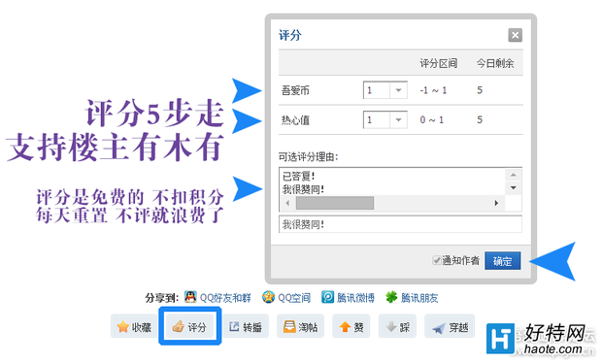Click 可选评分理由 label

pos(308,156)
